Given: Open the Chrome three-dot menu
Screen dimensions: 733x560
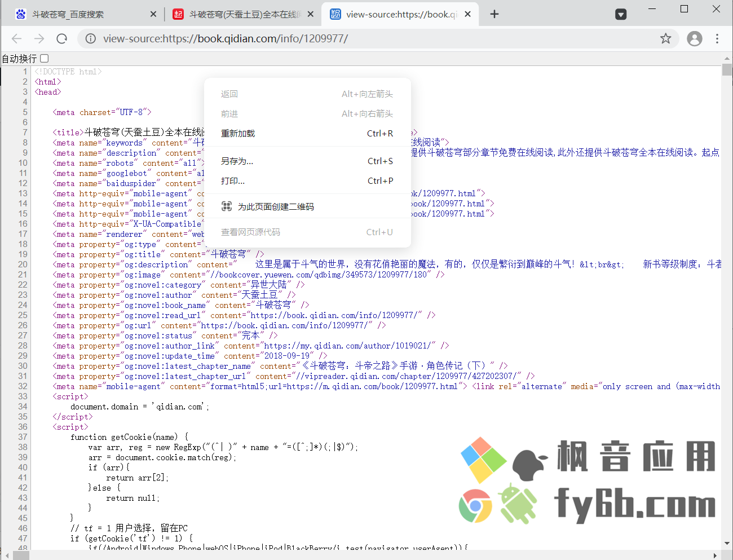Looking at the screenshot, I should 717,38.
